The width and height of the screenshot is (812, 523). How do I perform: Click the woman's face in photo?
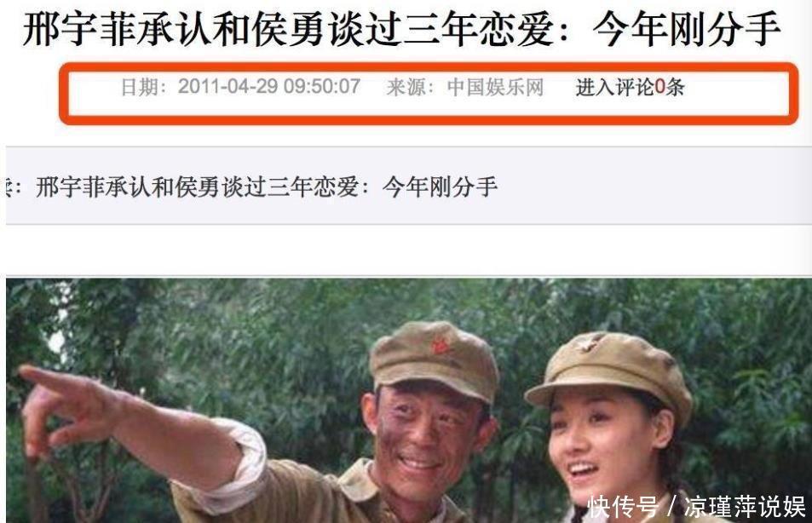point(601,445)
